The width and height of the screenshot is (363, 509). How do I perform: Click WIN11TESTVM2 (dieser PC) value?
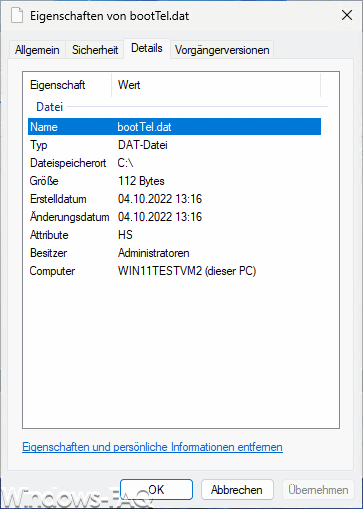pos(187,271)
